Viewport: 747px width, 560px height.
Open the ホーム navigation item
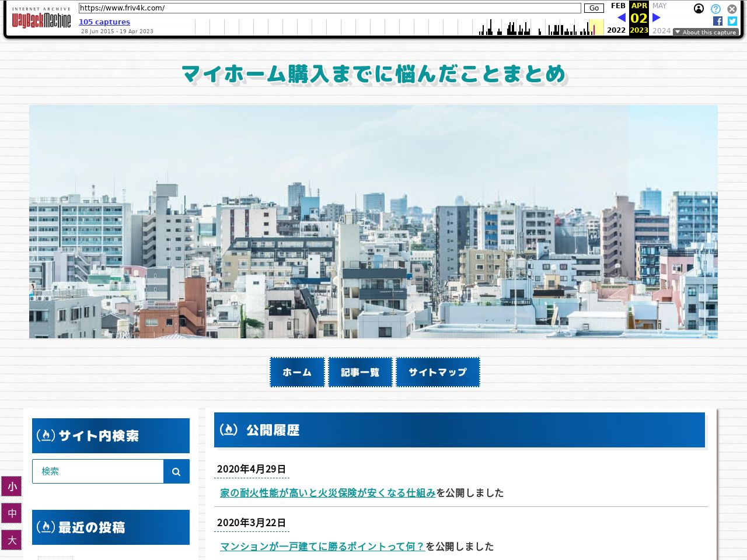[x=297, y=372]
